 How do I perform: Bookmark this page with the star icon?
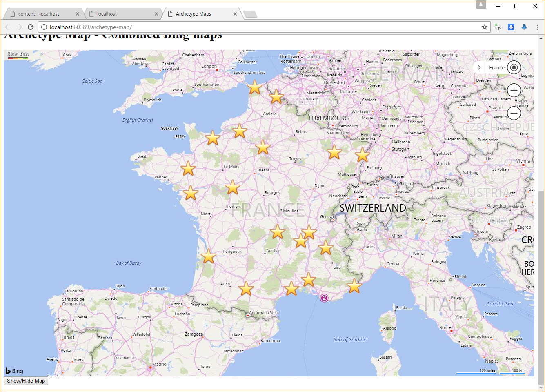pos(485,27)
